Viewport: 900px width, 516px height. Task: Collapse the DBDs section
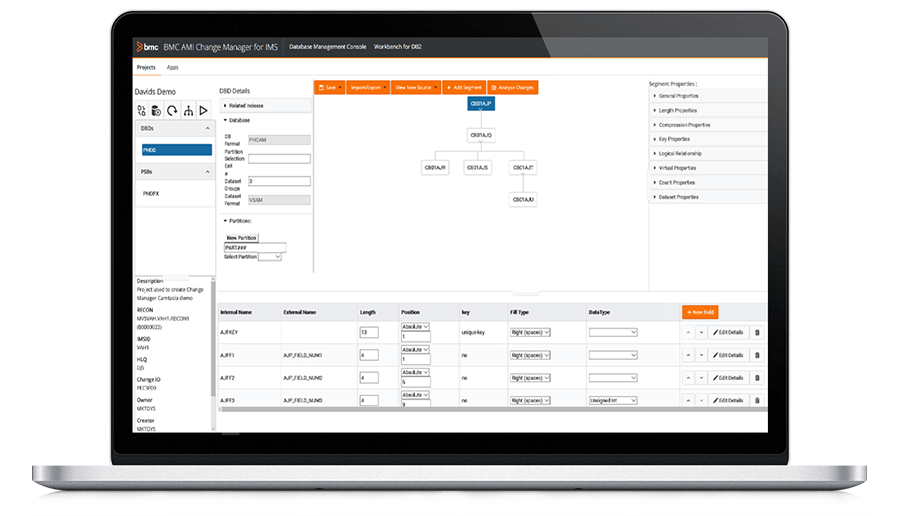208,129
